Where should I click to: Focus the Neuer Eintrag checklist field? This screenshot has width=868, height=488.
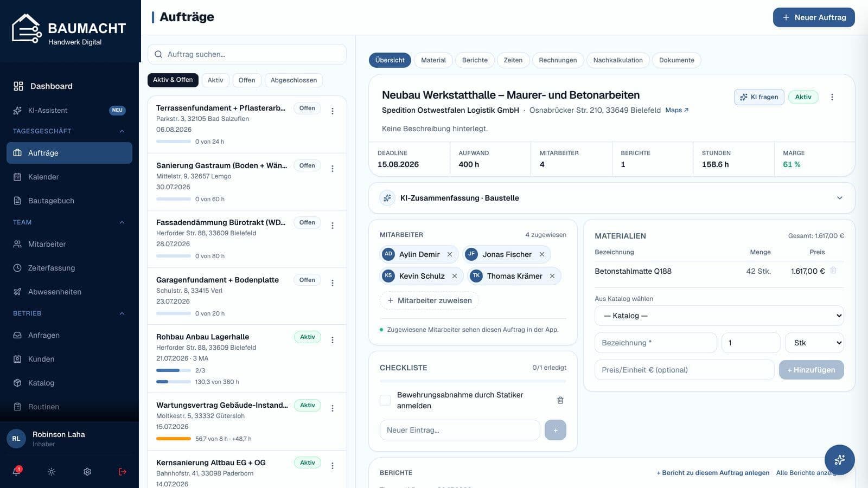[460, 430]
